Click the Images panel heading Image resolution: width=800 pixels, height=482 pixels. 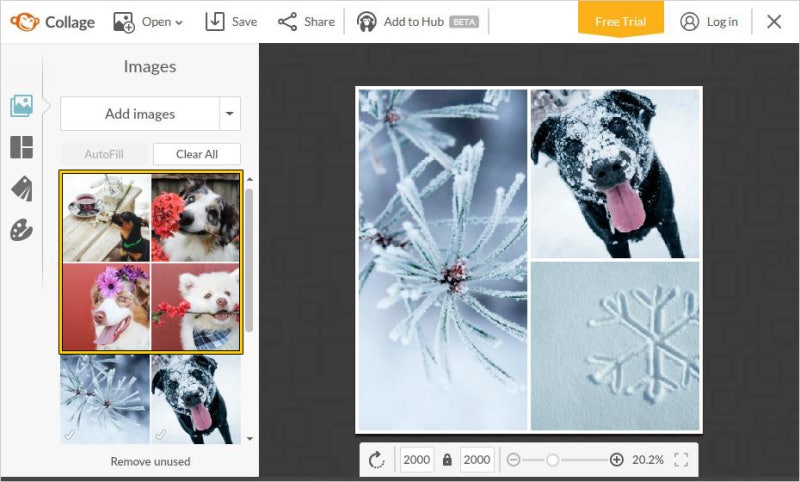[150, 66]
